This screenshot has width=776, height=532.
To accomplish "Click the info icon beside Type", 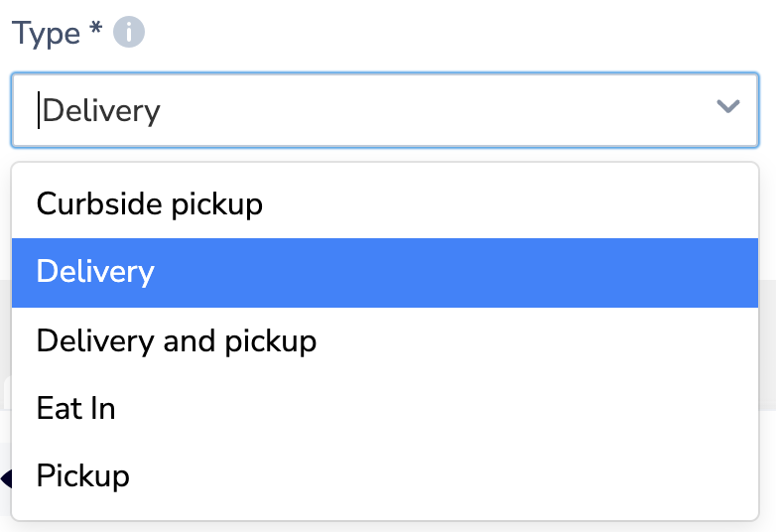I will pyautogui.click(x=129, y=32).
